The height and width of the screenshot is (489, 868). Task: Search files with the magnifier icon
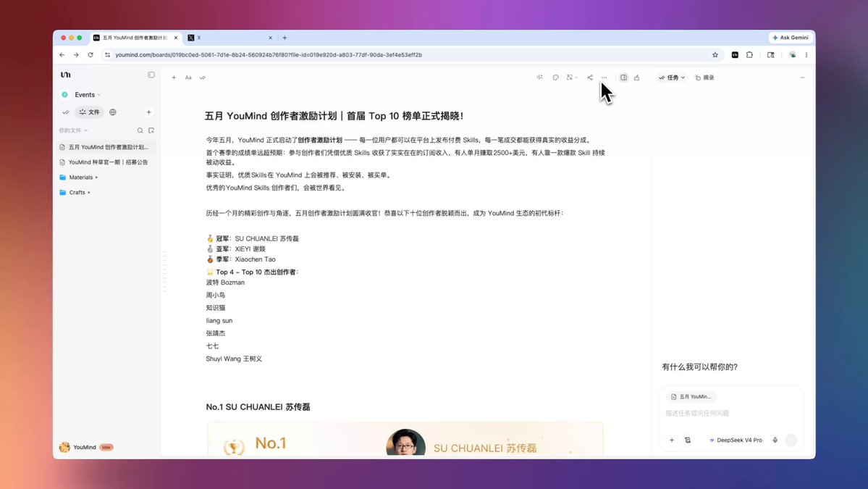[x=140, y=130]
